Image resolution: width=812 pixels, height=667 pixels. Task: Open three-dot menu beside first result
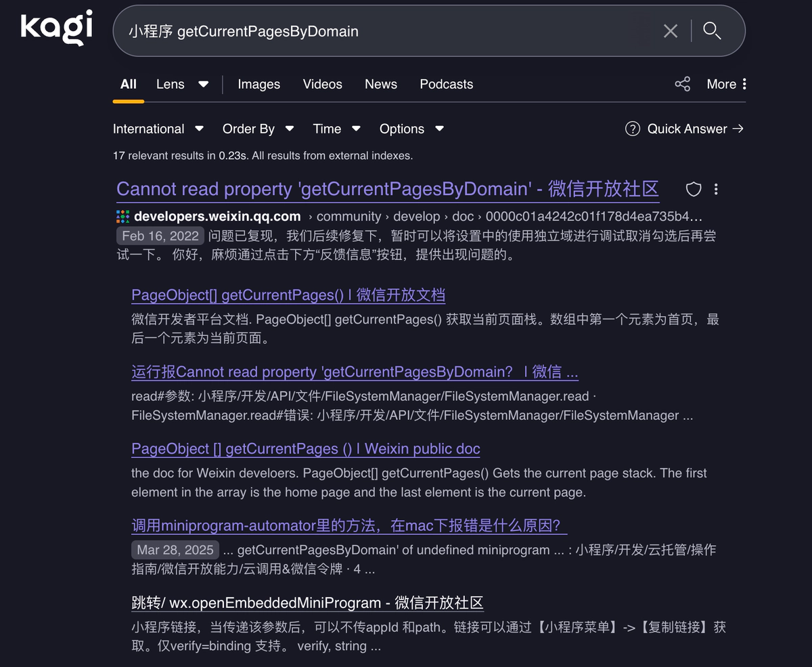716,189
